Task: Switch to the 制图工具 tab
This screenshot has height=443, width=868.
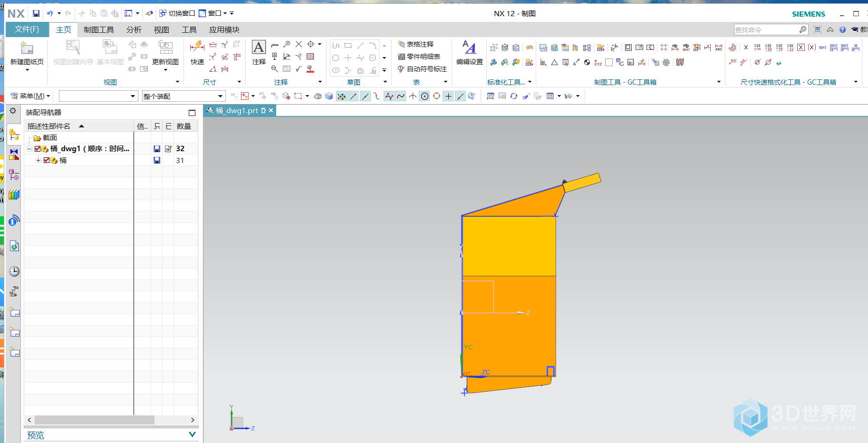Action: [x=99, y=29]
